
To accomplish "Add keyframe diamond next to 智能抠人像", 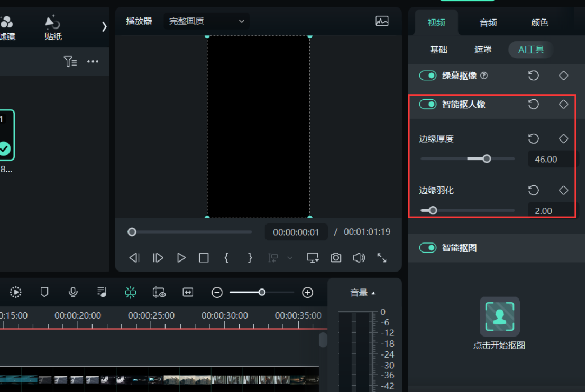I will (x=563, y=104).
